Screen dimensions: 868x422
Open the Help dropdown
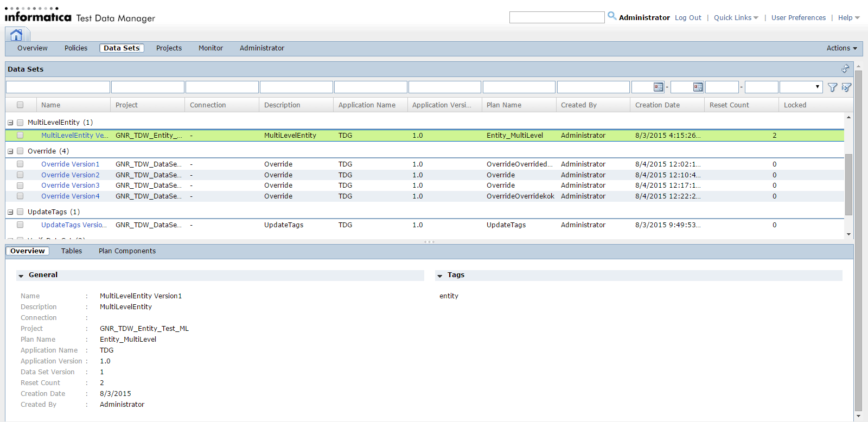(849, 18)
